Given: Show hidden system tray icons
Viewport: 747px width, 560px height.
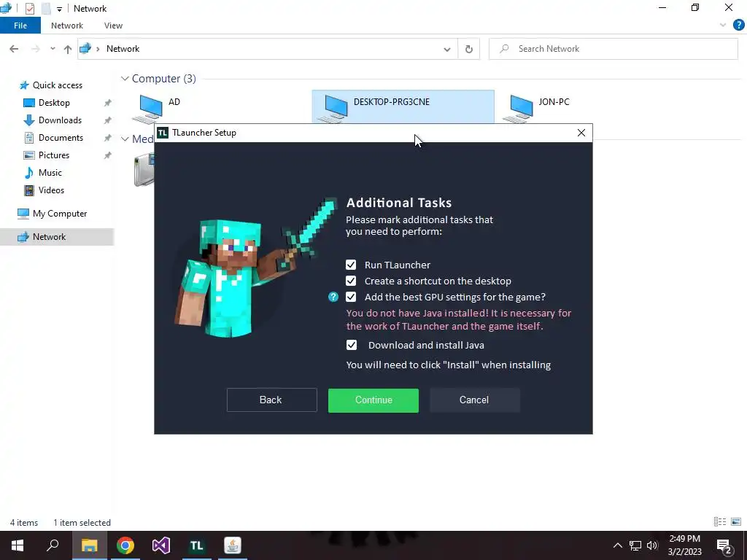Looking at the screenshot, I should [617, 545].
